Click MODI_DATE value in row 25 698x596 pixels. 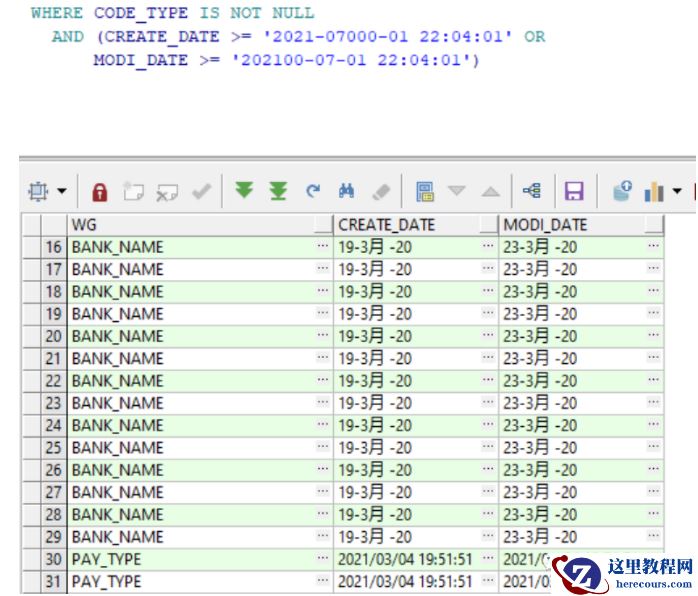(x=540, y=448)
